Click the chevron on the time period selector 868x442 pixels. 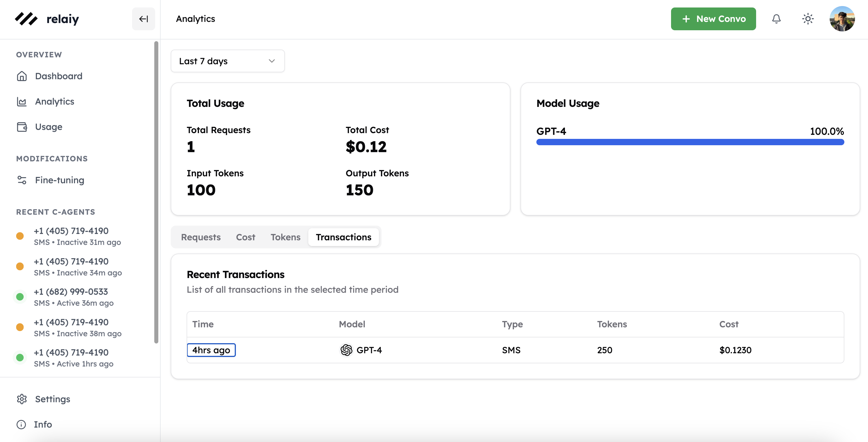(272, 61)
